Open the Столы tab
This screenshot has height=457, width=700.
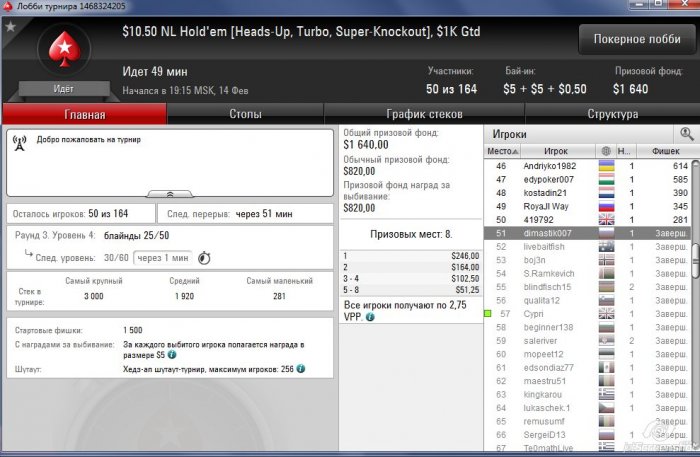click(245, 114)
